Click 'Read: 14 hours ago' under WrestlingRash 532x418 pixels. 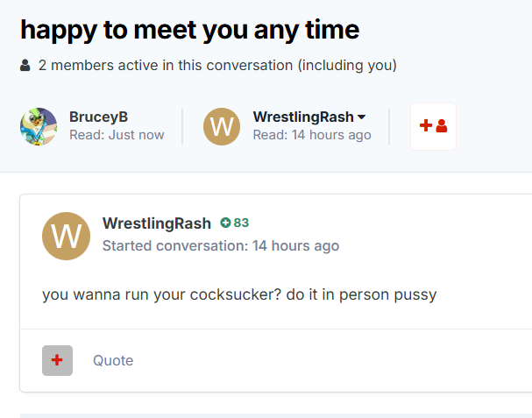[312, 135]
